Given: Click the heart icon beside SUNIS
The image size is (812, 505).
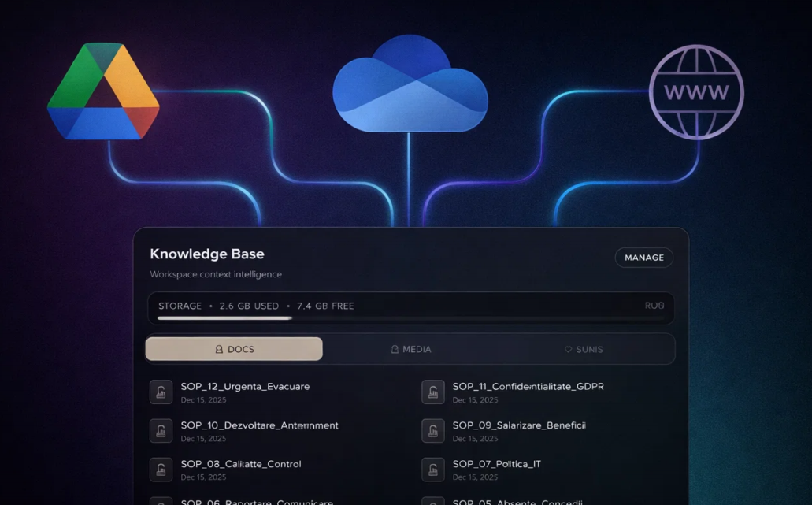Looking at the screenshot, I should click(x=568, y=350).
